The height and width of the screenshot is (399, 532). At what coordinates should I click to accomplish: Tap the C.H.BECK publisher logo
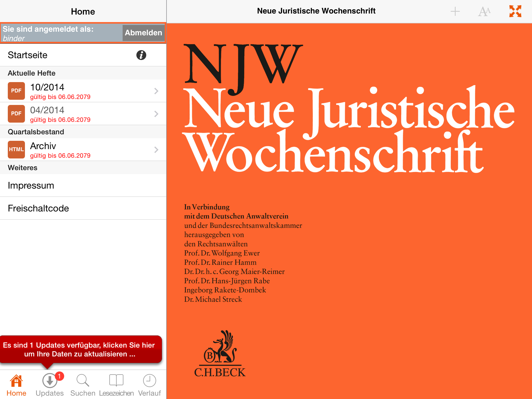[220, 354]
